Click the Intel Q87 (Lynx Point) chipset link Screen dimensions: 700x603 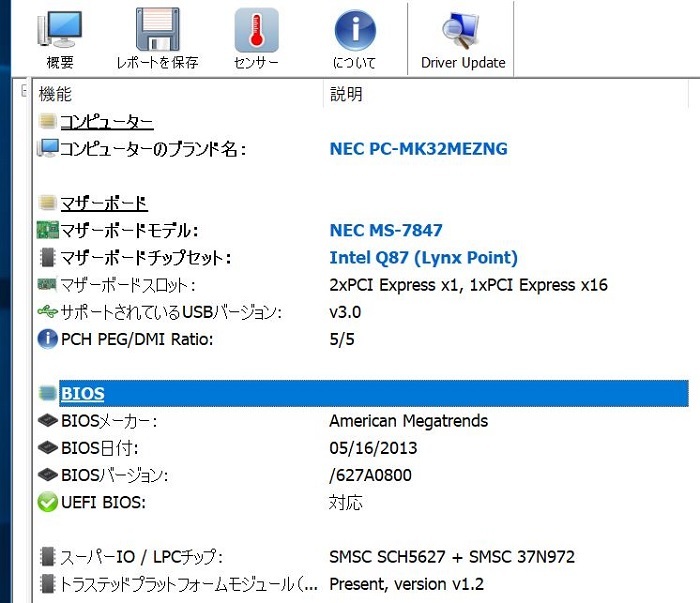tap(424, 258)
